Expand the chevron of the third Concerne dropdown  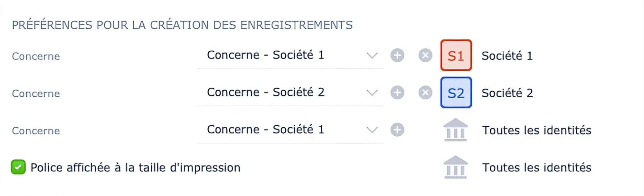point(372,130)
